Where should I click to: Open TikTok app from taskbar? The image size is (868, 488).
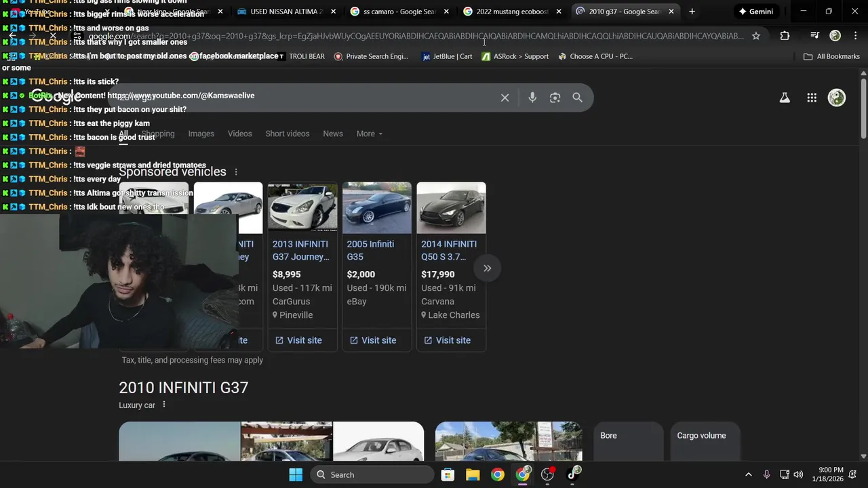(x=573, y=474)
